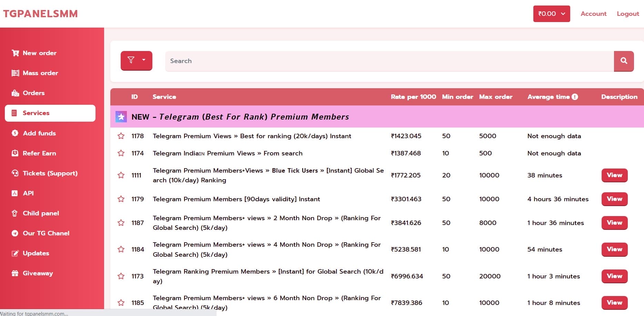
Task: Expand the ₹0.00 balance dropdown
Action: (551, 14)
